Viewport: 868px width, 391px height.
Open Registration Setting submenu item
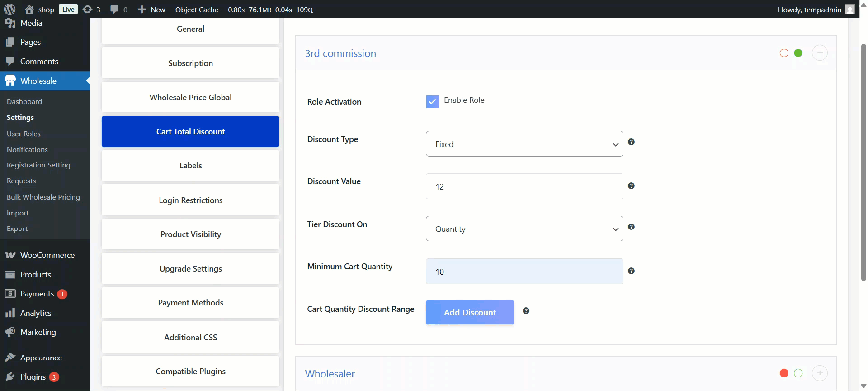(x=38, y=165)
